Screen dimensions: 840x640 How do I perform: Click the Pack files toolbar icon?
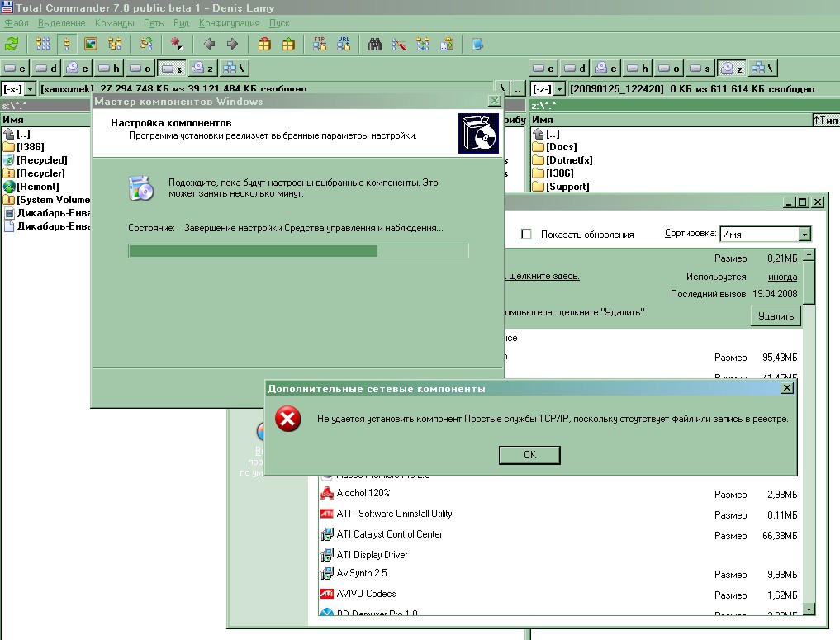[x=264, y=44]
